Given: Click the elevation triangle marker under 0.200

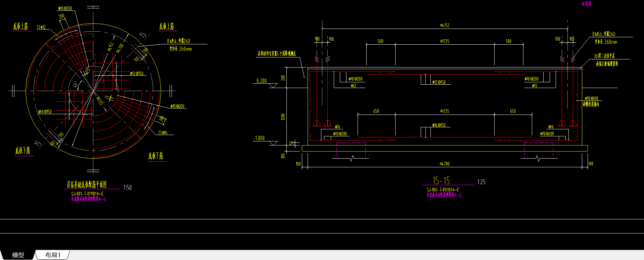Looking at the screenshot, I should tap(273, 86).
